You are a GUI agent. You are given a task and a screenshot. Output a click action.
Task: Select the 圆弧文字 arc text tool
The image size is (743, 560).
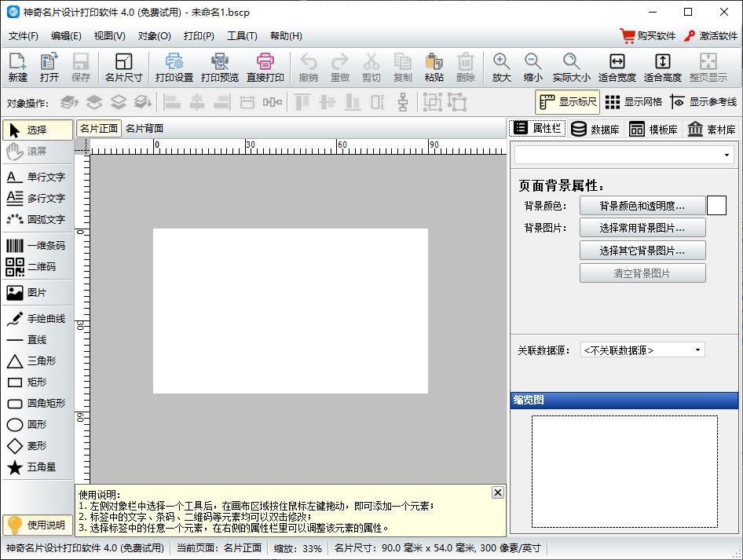coord(38,219)
